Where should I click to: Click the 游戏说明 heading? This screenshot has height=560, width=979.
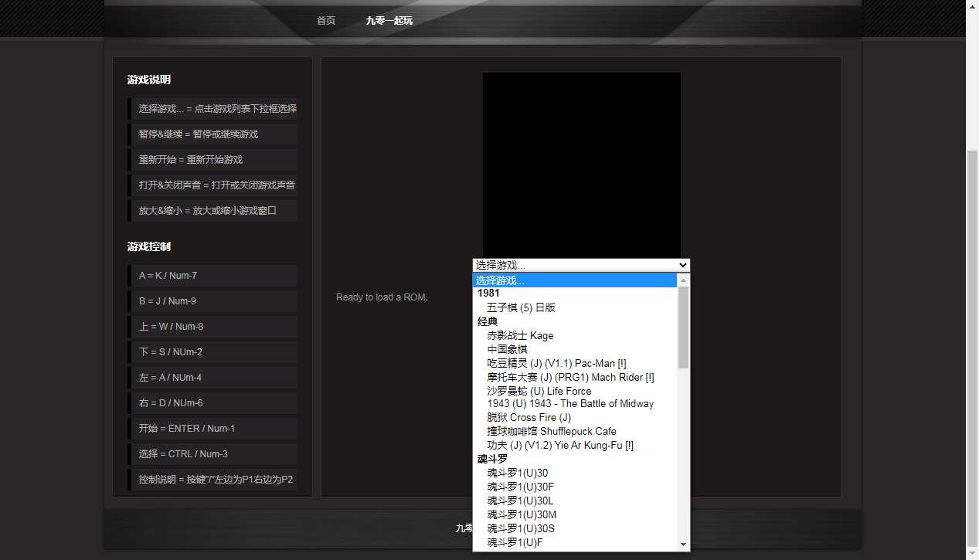(x=149, y=80)
